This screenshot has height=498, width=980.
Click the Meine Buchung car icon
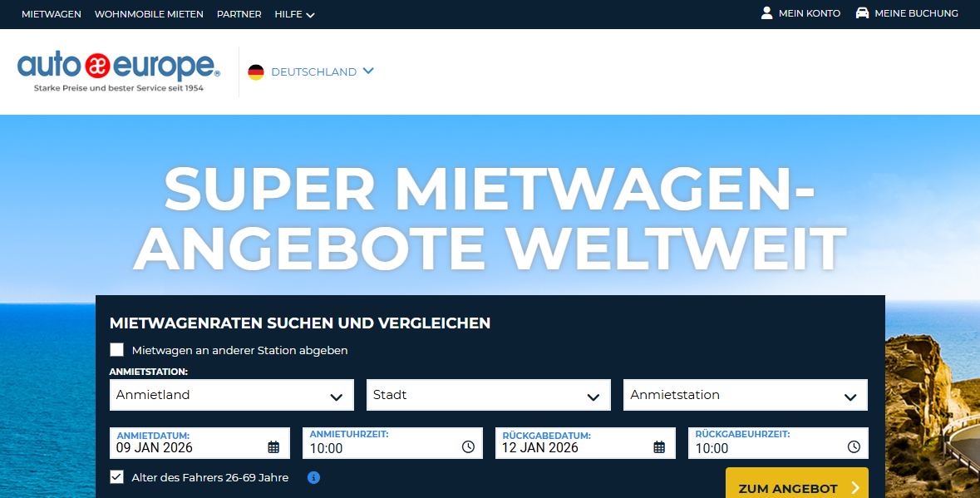(862, 13)
